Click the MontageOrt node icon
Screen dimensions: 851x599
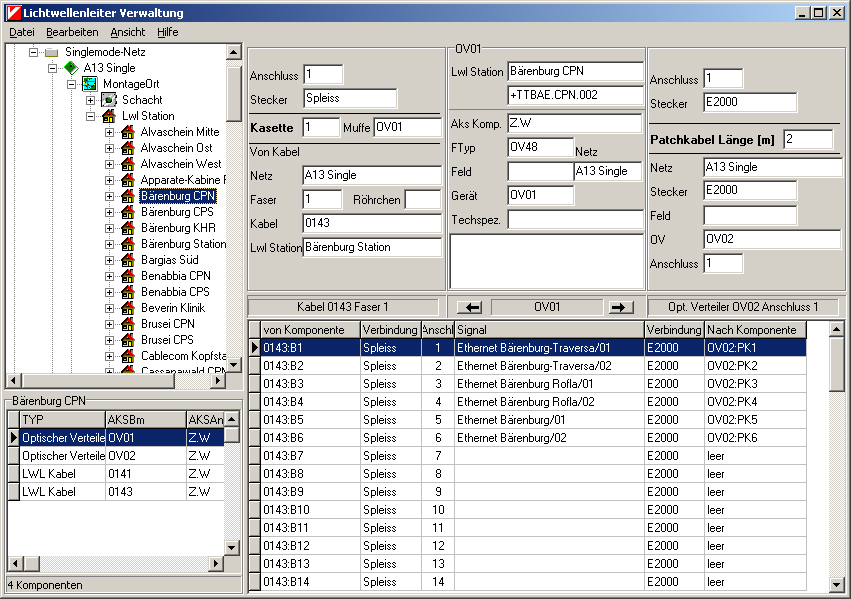[x=90, y=84]
